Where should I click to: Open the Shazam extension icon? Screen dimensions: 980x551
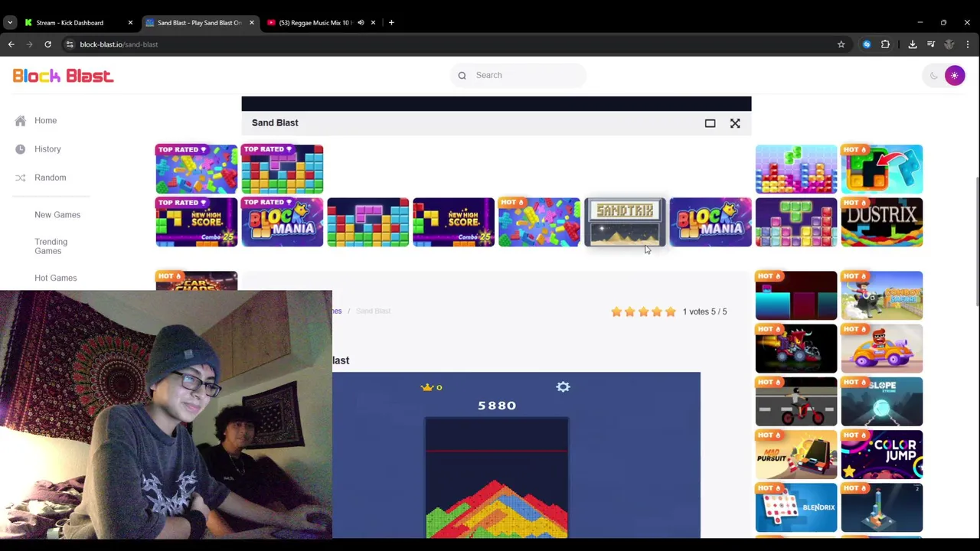pyautogui.click(x=867, y=44)
